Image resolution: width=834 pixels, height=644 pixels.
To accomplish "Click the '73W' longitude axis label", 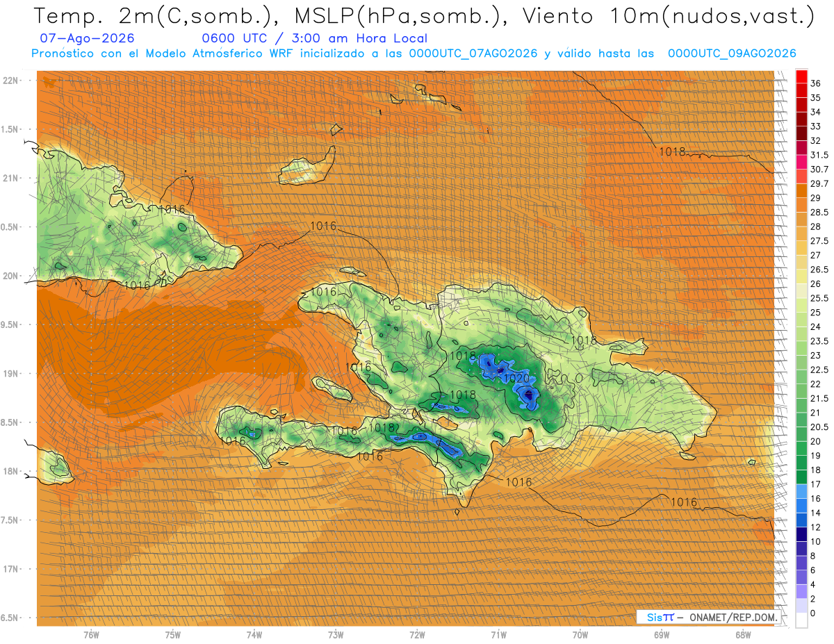I will tap(335, 634).
